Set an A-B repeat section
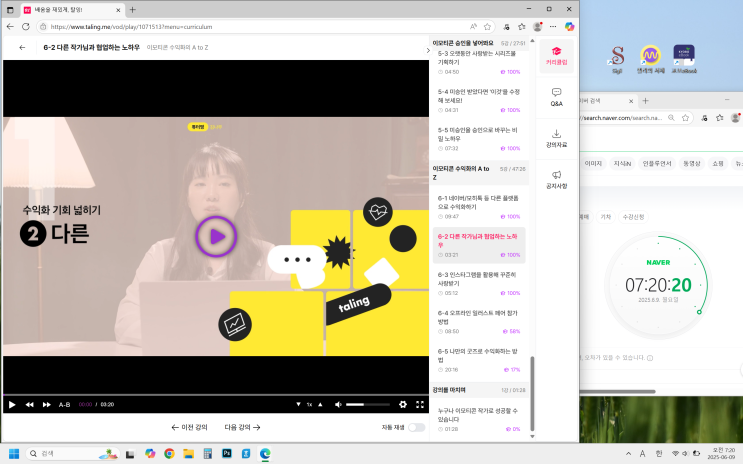Screen dimensions: 743x464 pyautogui.click(x=64, y=404)
